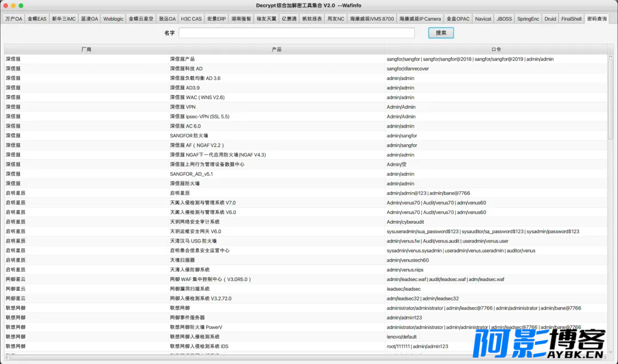This screenshot has width=618, height=364.
Task: Open the 海康威视IP Camera tab
Action: point(420,18)
